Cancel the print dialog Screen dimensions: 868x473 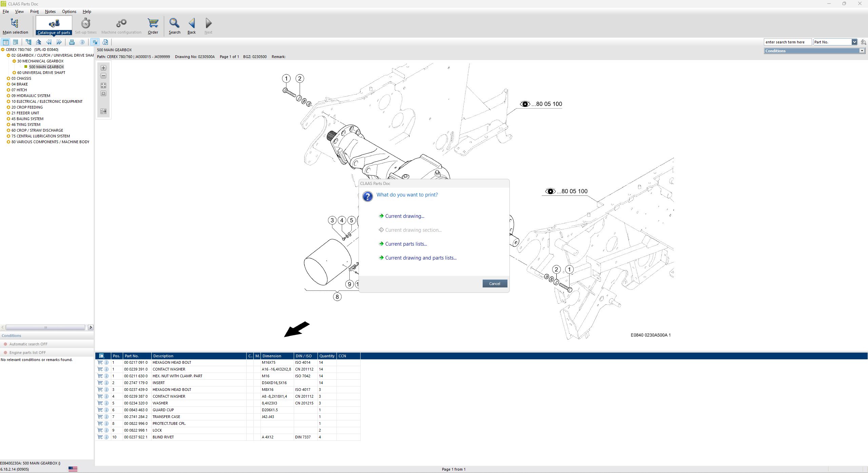pyautogui.click(x=495, y=283)
